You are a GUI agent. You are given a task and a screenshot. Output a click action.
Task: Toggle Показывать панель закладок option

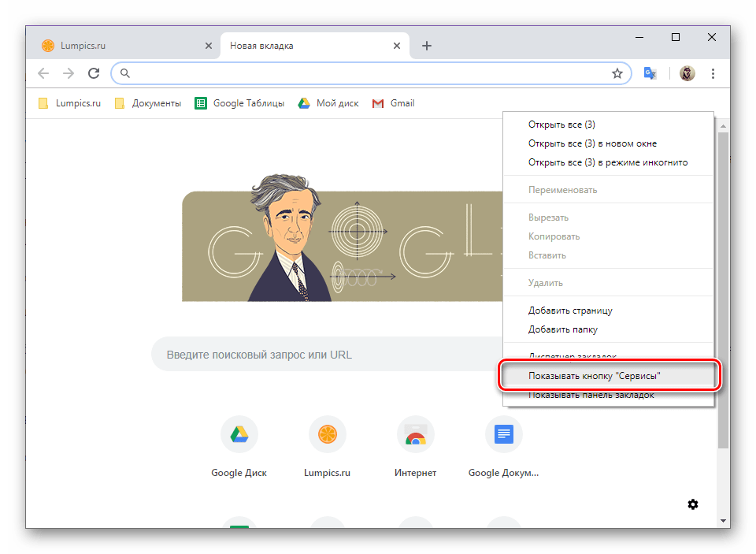[591, 395]
